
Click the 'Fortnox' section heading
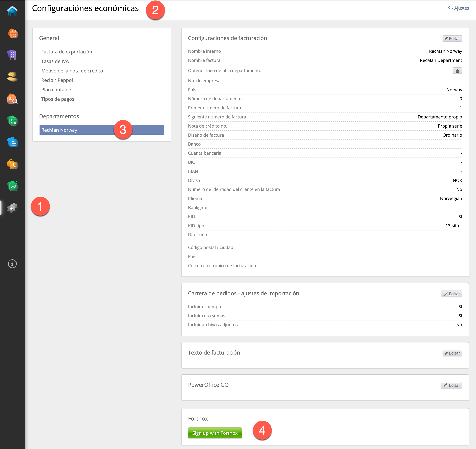pyautogui.click(x=198, y=419)
